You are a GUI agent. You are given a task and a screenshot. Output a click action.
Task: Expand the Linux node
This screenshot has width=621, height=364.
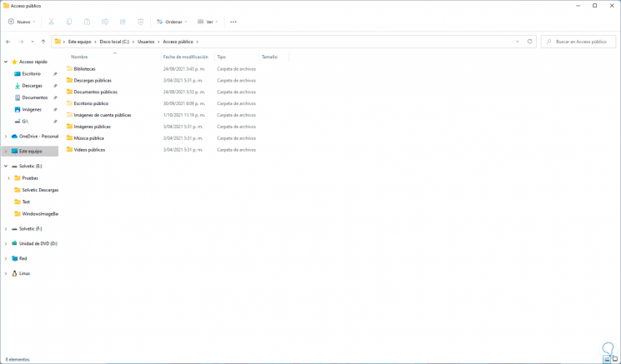point(6,273)
